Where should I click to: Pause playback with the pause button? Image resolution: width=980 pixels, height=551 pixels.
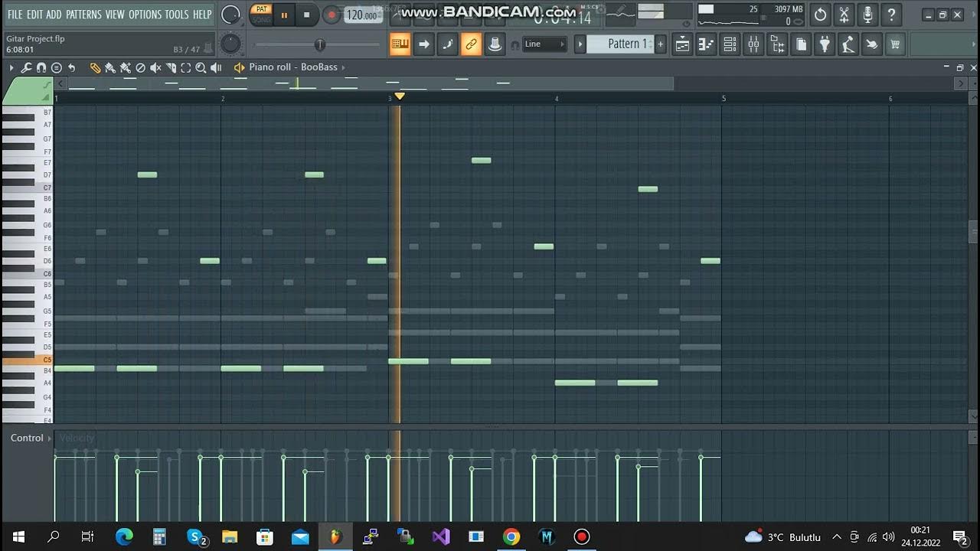click(x=284, y=15)
